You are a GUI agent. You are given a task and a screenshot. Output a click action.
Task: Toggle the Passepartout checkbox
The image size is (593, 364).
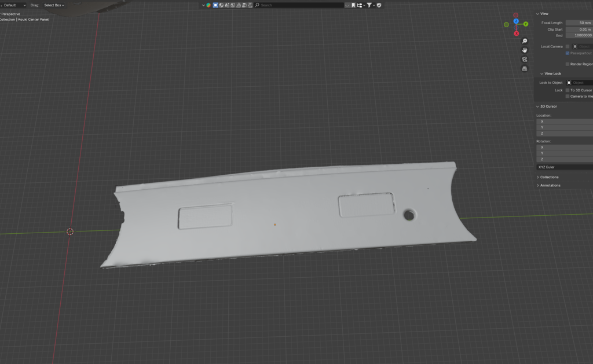coord(568,53)
